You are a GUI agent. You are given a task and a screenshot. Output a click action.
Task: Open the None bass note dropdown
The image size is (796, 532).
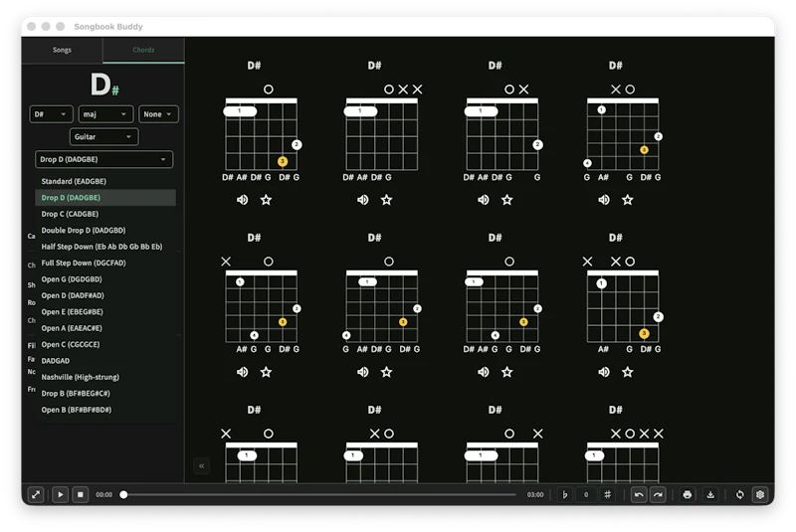click(158, 114)
